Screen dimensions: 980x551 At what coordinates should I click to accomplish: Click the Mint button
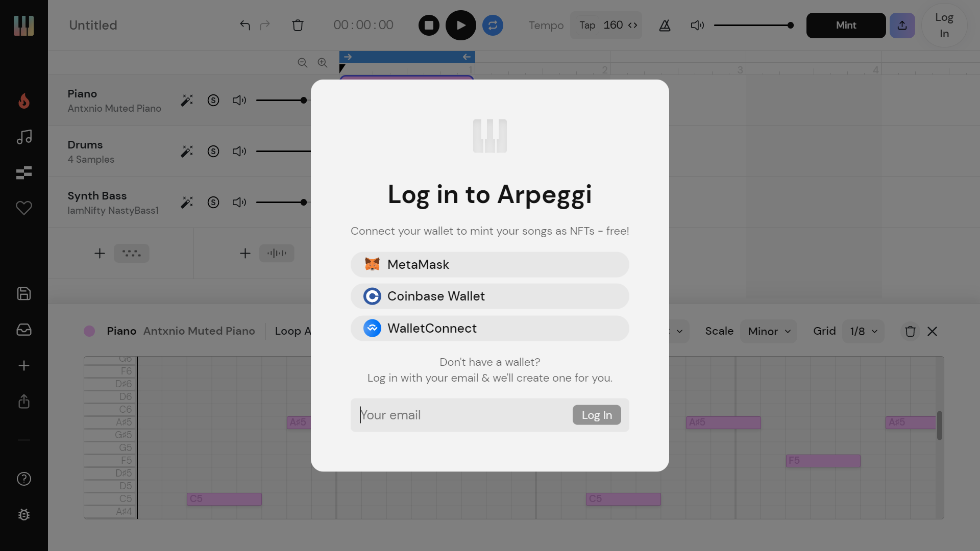point(846,25)
